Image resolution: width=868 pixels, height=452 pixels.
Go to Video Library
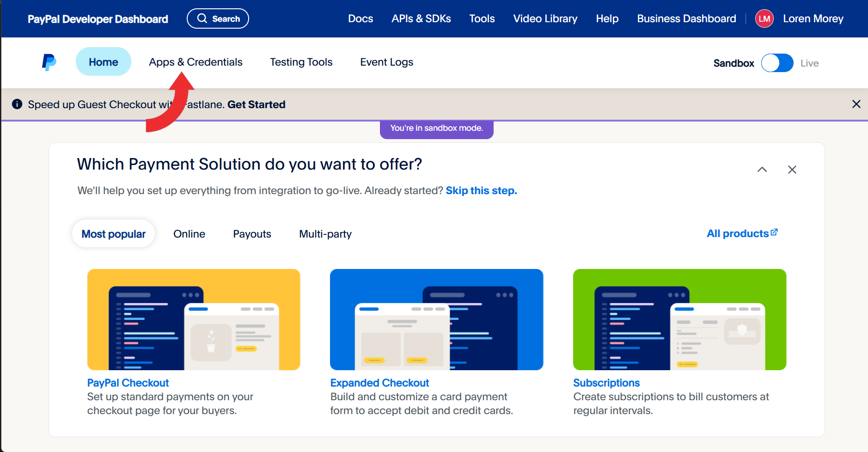545,18
